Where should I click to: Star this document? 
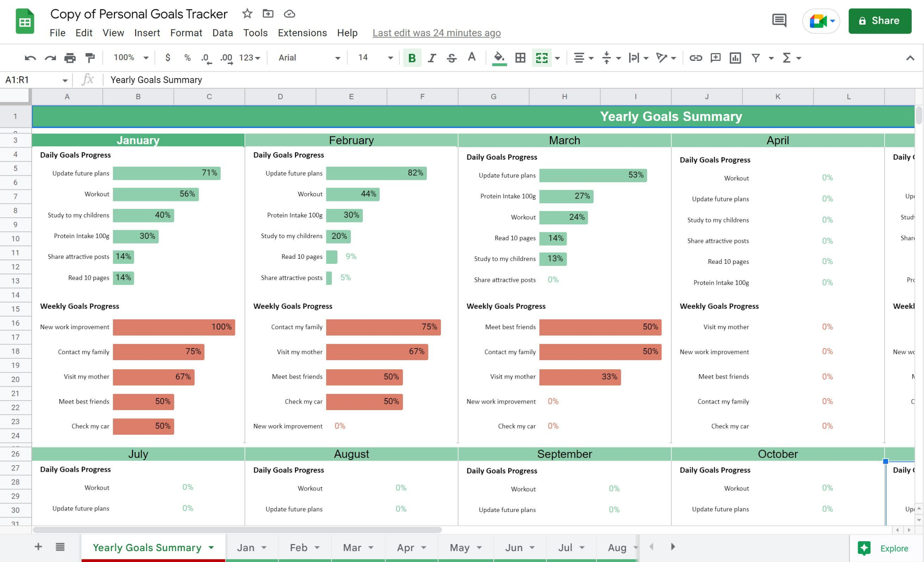[x=247, y=14]
